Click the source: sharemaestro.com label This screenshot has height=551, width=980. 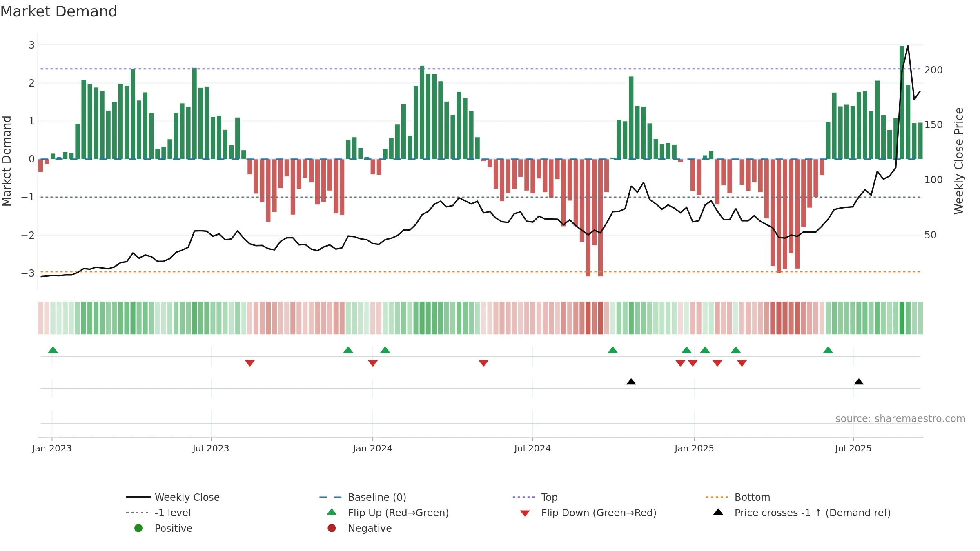900,418
